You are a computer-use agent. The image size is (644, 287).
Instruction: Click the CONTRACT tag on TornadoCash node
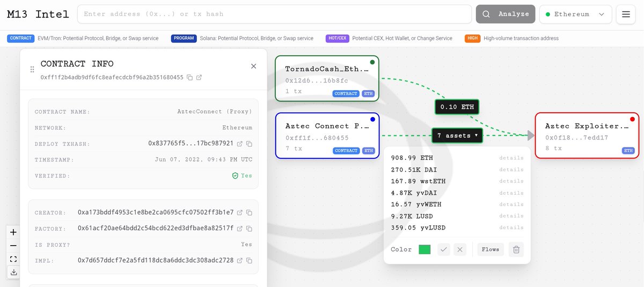pyautogui.click(x=346, y=93)
